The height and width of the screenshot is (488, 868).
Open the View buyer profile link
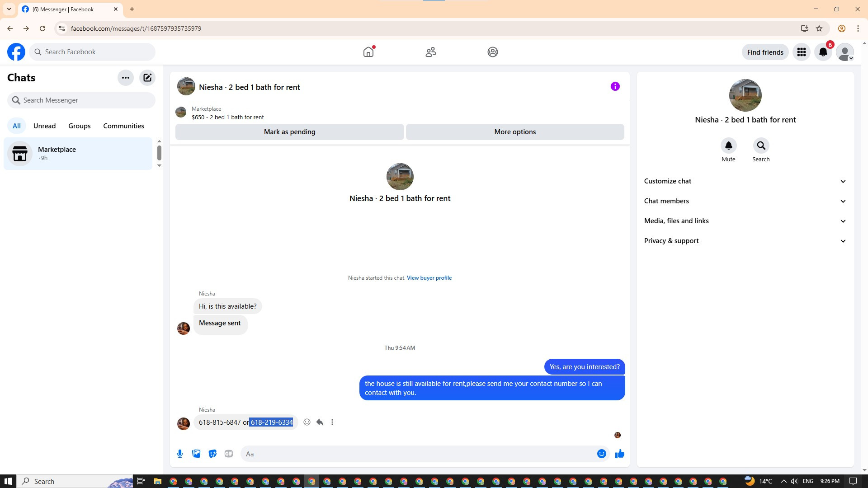point(429,278)
